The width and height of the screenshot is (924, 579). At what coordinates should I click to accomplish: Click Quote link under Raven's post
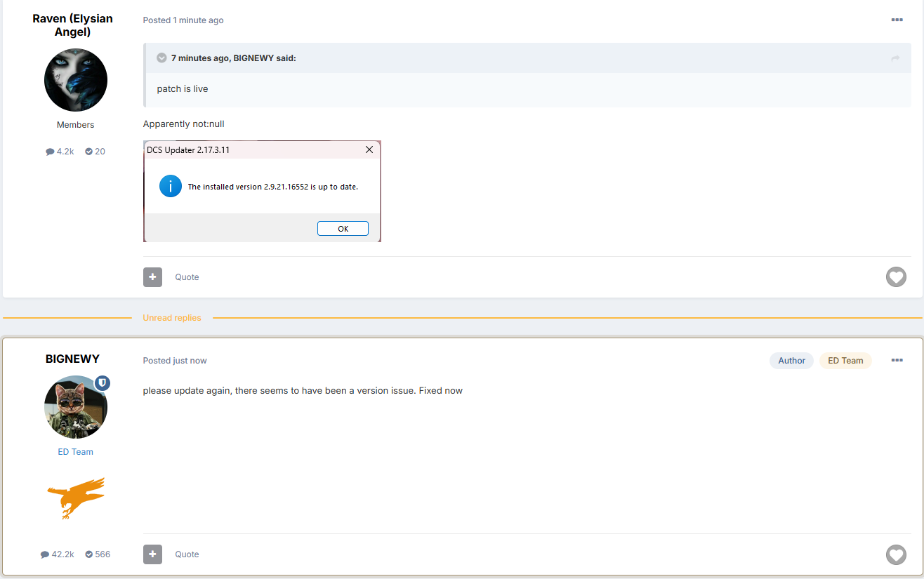pos(187,277)
